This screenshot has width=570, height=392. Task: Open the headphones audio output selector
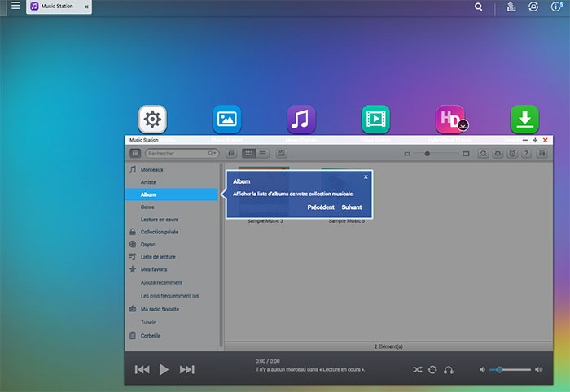pyautogui.click(x=449, y=370)
